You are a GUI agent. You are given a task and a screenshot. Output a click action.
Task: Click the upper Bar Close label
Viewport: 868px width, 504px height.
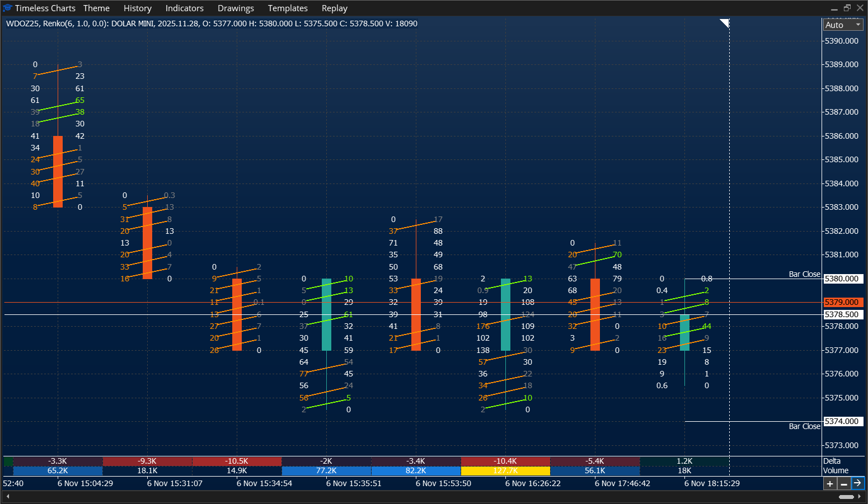(x=804, y=274)
